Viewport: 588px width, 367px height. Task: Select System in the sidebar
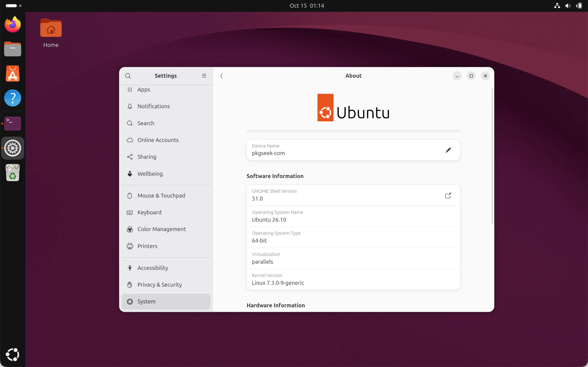pos(166,301)
